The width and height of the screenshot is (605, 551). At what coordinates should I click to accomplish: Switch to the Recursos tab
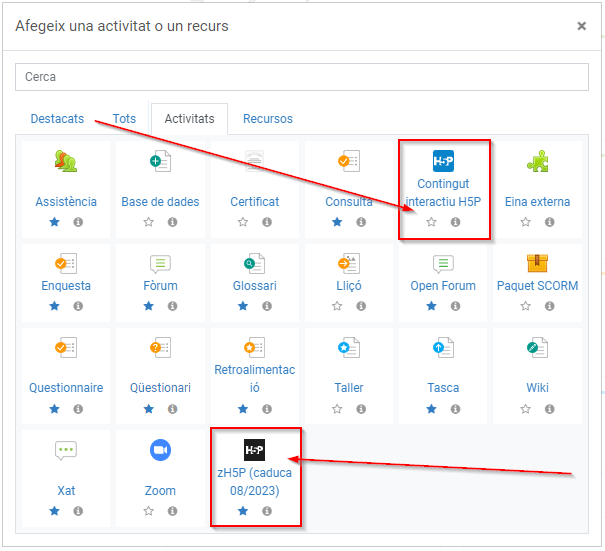pos(268,119)
